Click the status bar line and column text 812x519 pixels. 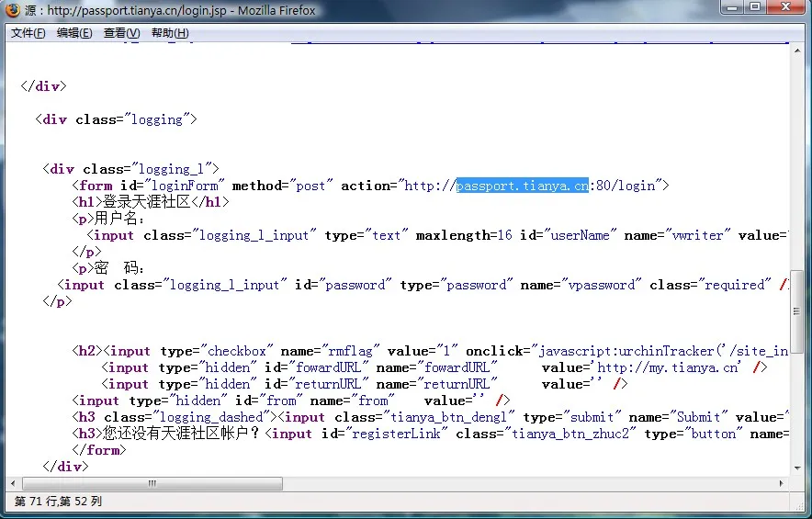coord(59,502)
